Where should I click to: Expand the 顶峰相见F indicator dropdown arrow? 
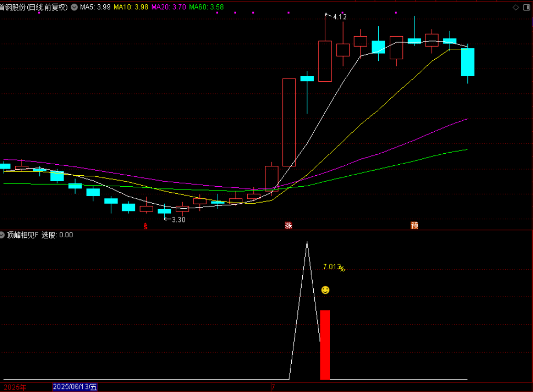pyautogui.click(x=2, y=235)
